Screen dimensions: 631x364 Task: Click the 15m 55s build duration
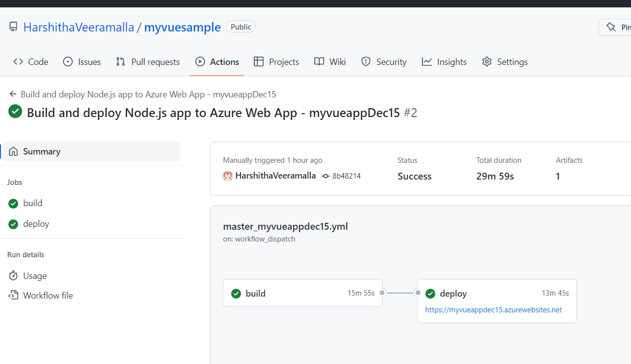pos(361,293)
